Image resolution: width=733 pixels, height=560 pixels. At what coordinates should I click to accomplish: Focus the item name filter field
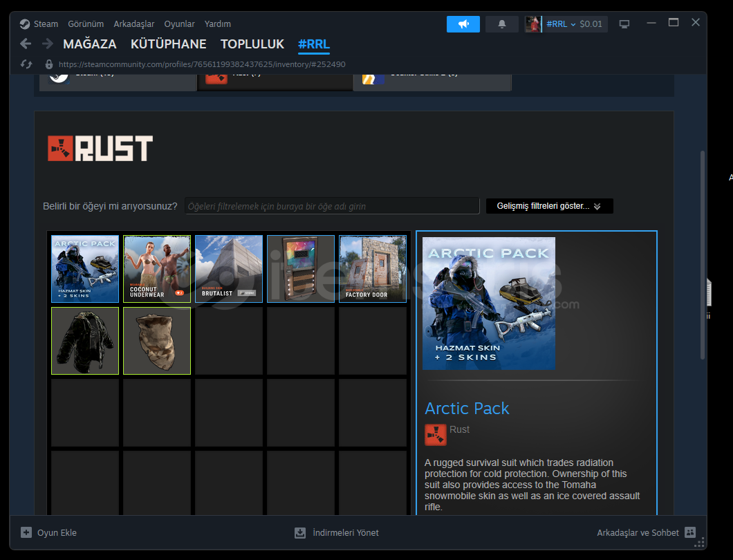(x=332, y=206)
